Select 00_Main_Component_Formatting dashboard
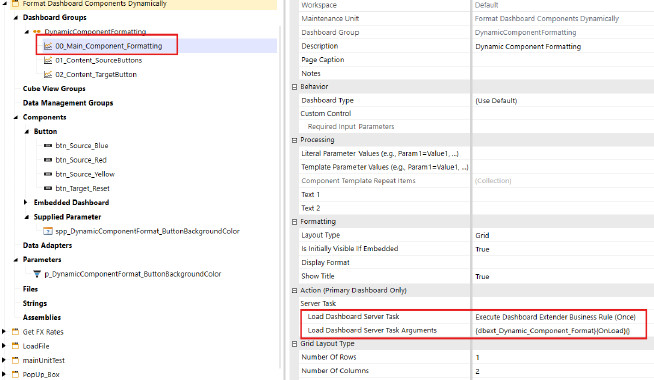Viewport: 654px width, 380px height. point(108,46)
